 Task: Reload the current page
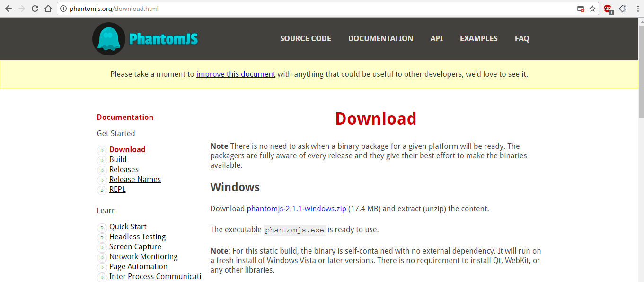[x=34, y=8]
